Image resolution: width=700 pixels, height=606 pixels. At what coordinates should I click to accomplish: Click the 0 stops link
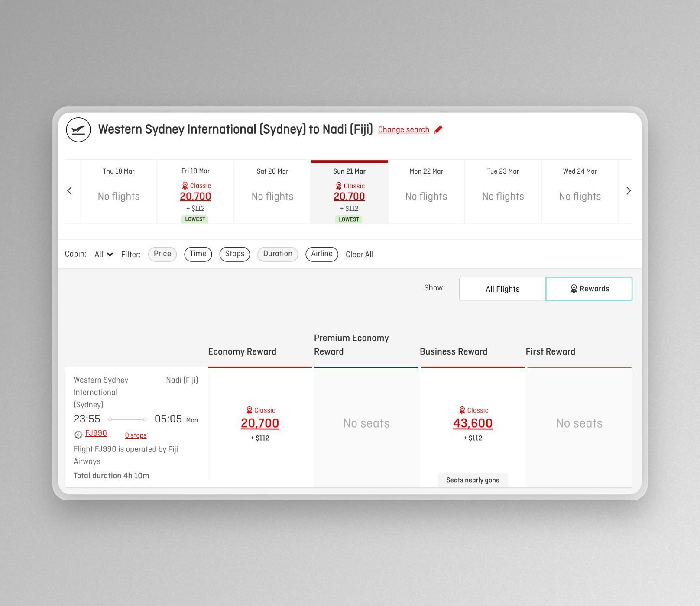click(x=136, y=435)
